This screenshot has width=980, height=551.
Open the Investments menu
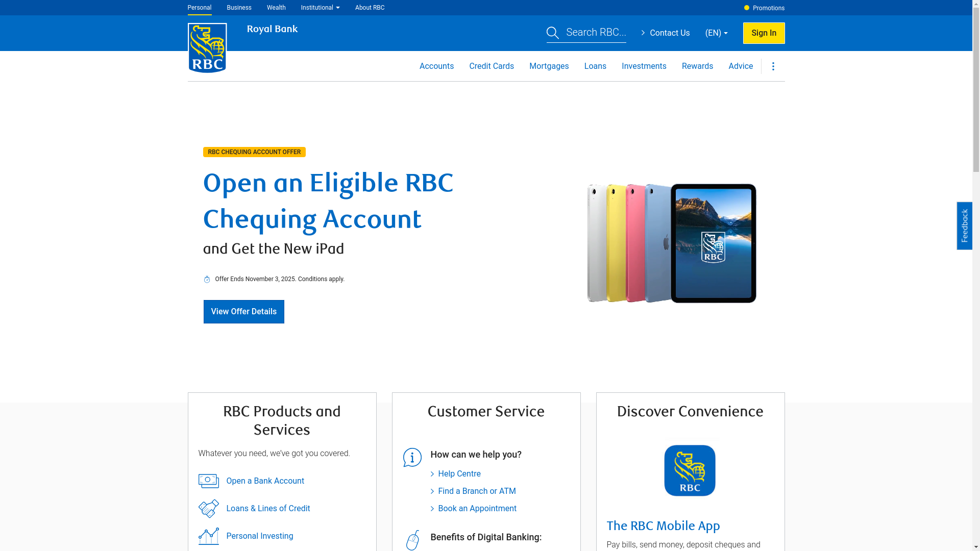tap(644, 66)
